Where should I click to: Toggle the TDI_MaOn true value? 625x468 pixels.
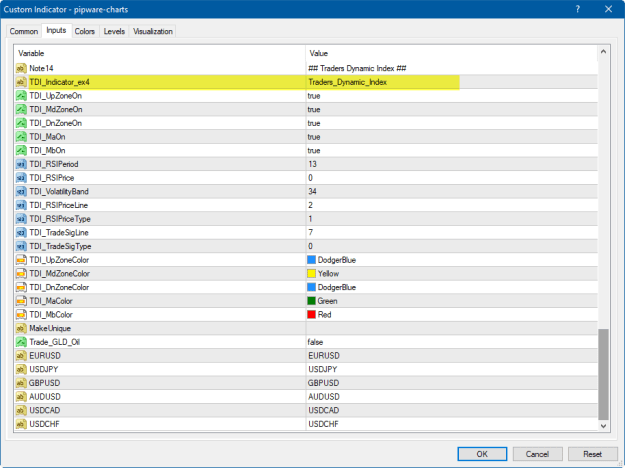(314, 137)
